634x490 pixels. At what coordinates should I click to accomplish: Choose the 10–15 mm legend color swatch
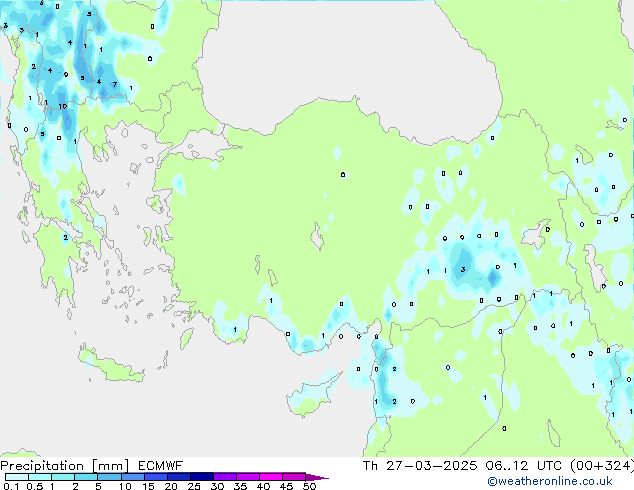click(132, 477)
